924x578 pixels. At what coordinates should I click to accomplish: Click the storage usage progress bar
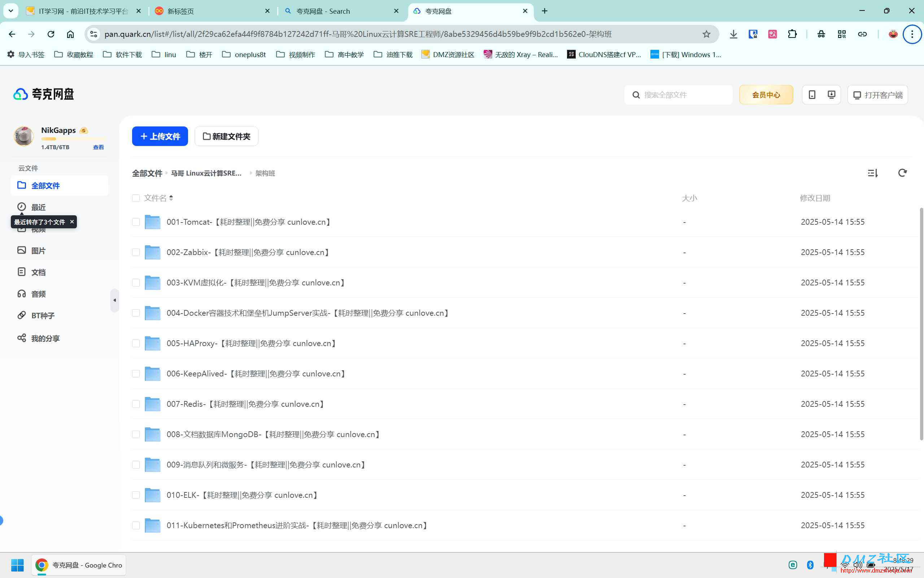(73, 139)
